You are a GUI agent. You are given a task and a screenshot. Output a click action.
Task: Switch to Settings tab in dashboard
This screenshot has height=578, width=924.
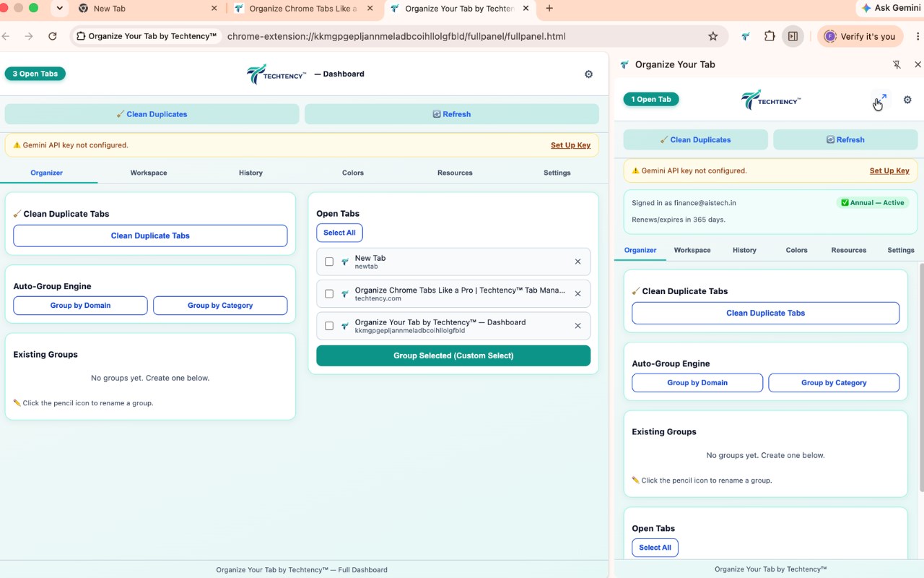(557, 173)
